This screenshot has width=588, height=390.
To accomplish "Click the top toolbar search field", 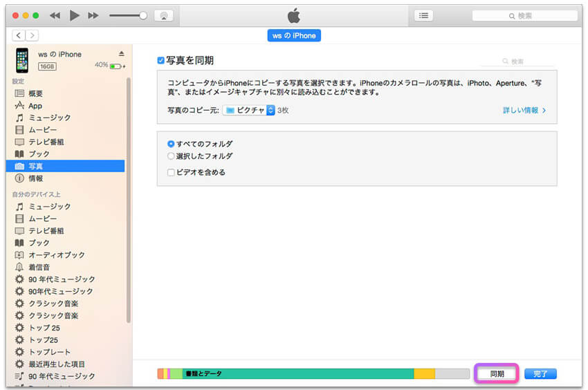I will coord(524,16).
